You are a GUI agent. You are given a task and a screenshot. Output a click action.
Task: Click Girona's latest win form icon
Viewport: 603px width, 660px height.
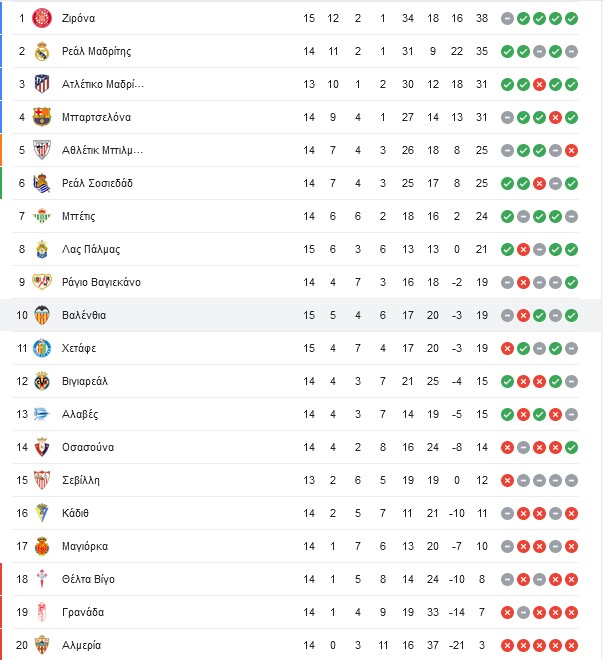tap(571, 19)
